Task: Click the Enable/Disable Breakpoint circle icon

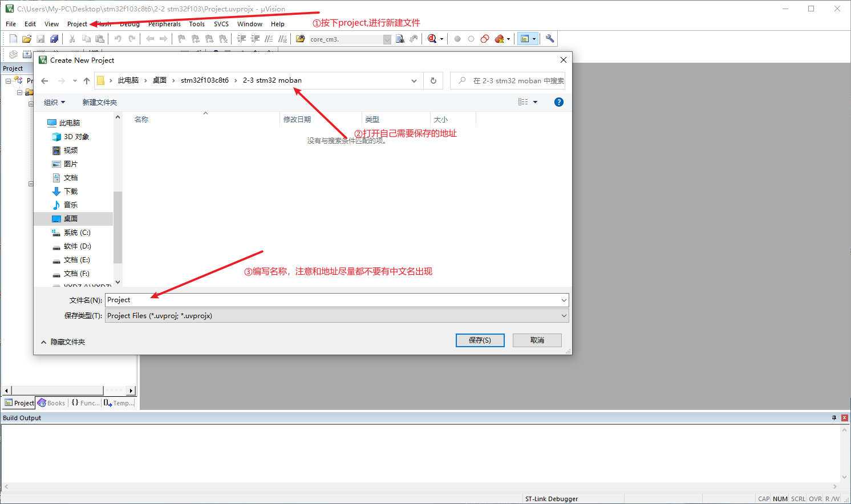Action: (471, 39)
